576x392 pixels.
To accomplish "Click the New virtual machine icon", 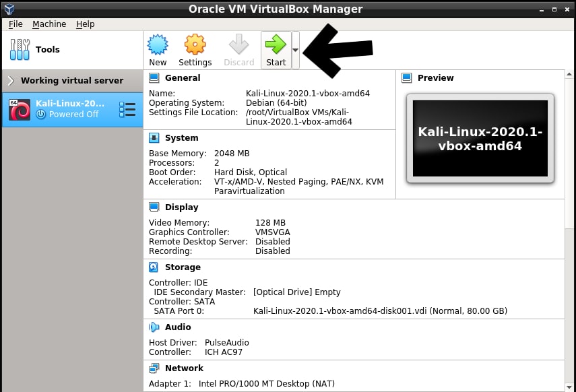I will tap(157, 44).
